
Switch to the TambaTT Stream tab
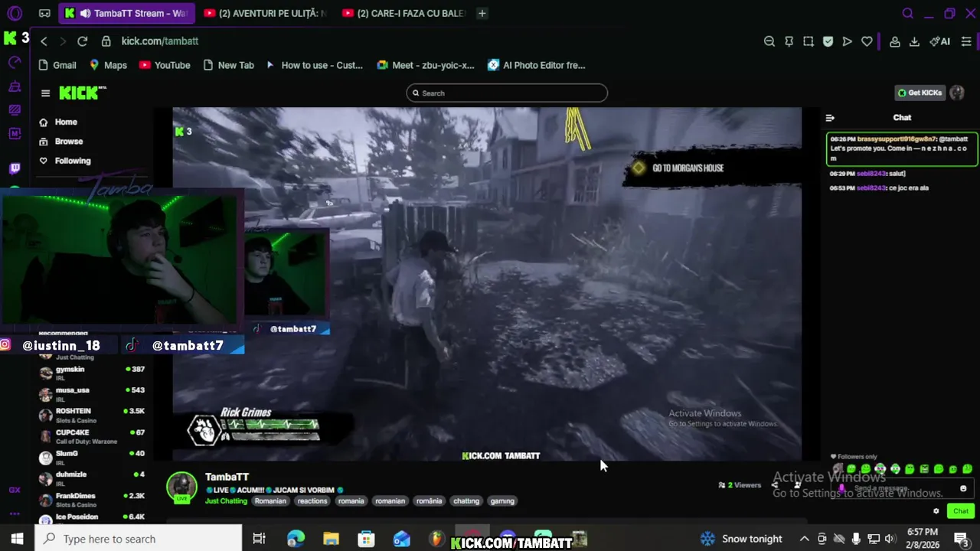(x=126, y=13)
